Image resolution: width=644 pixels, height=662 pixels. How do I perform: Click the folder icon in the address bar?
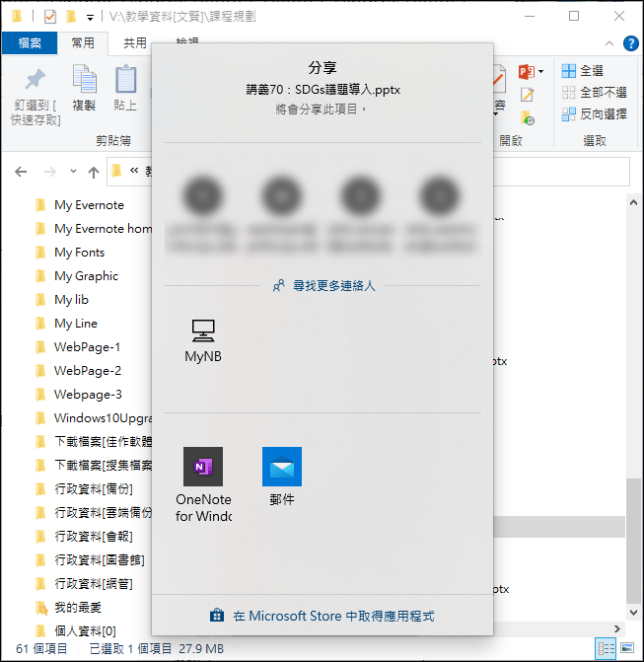point(116,171)
